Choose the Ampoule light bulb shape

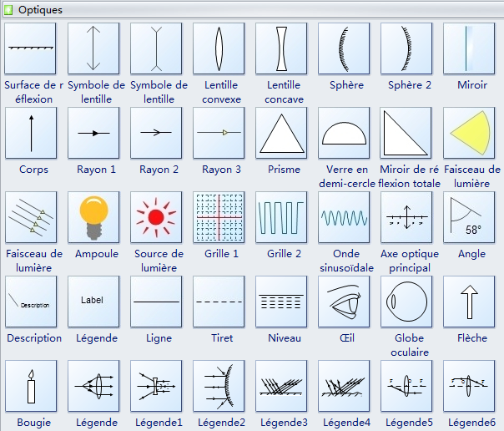(93, 217)
